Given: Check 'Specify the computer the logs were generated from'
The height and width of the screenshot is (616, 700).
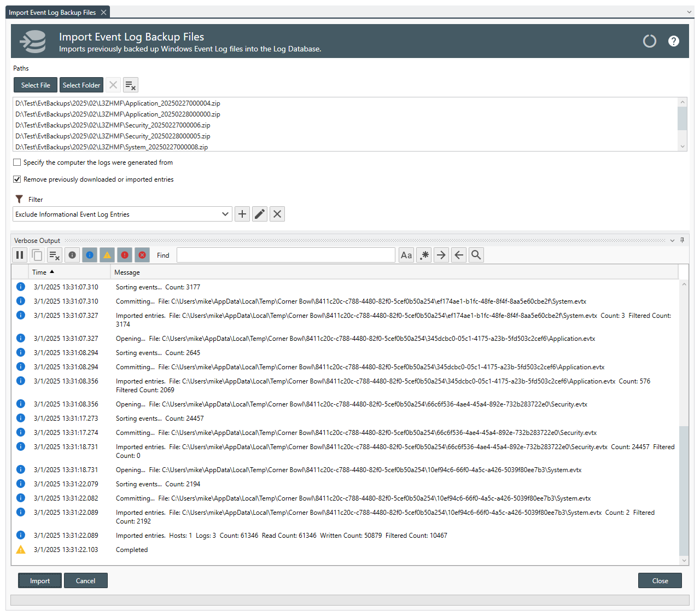Looking at the screenshot, I should [x=17, y=162].
